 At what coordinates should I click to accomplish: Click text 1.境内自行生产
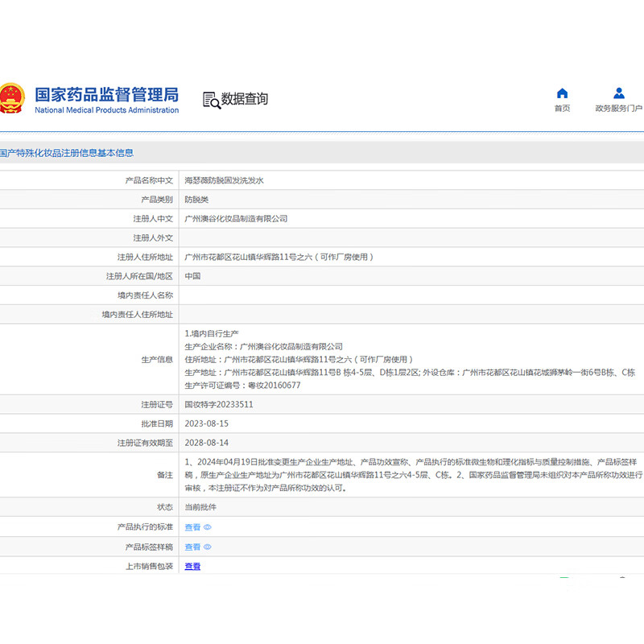pyautogui.click(x=211, y=333)
